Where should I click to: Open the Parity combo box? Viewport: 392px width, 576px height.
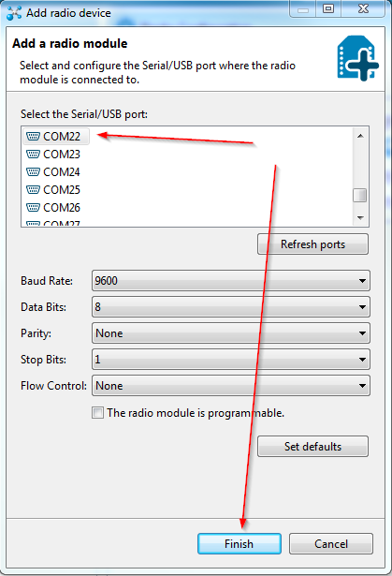(x=231, y=333)
